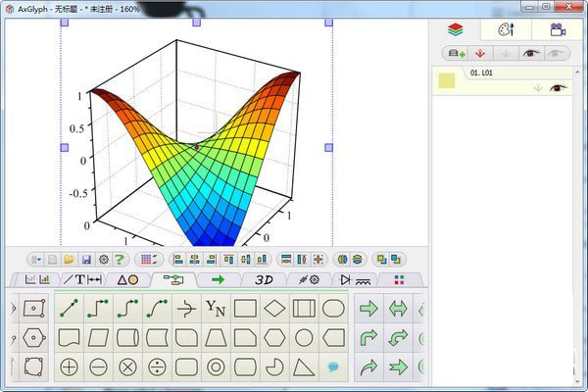Toggle show all layers eye button
This screenshot has width=588, height=392.
click(x=531, y=53)
